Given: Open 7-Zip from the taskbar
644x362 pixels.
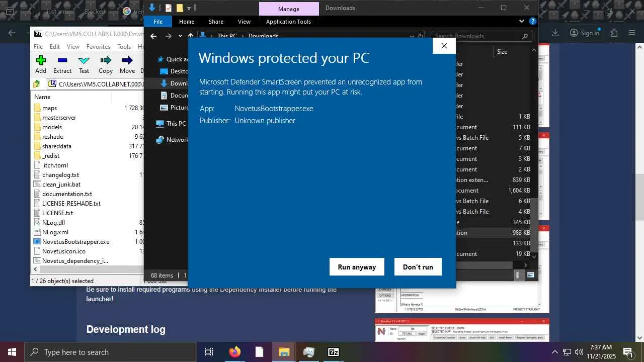Looking at the screenshot, I should [x=334, y=352].
